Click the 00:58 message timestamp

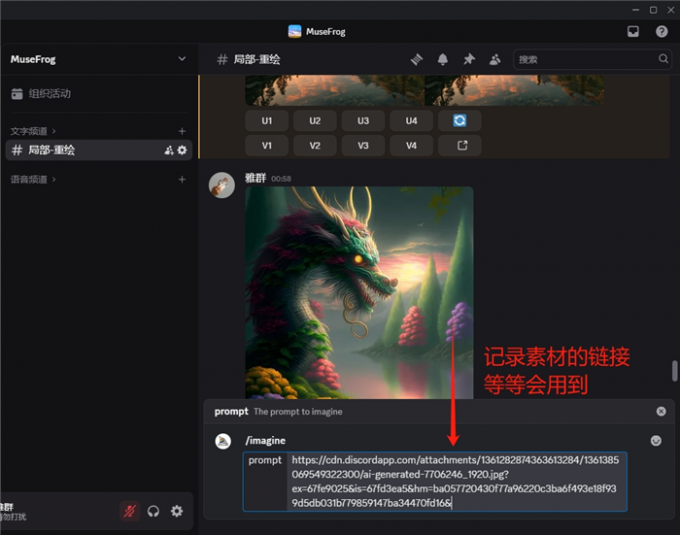coord(281,179)
